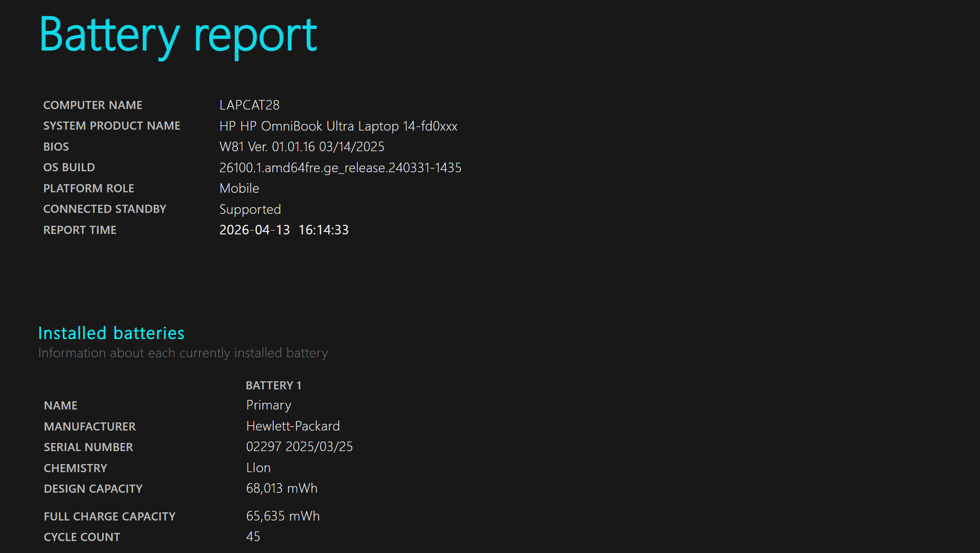Click the manufacturer value Hewlett-Packard
Image resolution: width=980 pixels, height=553 pixels.
coord(293,426)
